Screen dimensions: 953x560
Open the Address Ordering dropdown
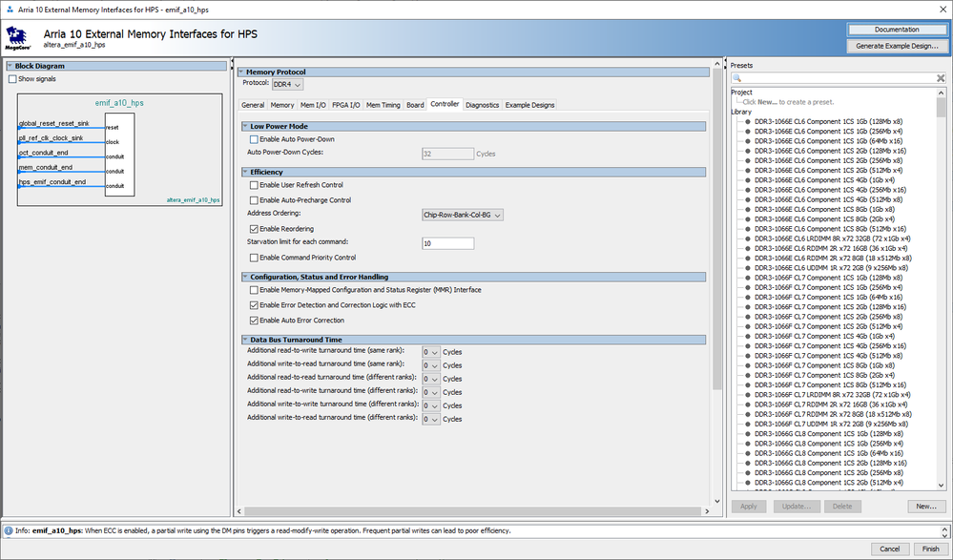462,215
